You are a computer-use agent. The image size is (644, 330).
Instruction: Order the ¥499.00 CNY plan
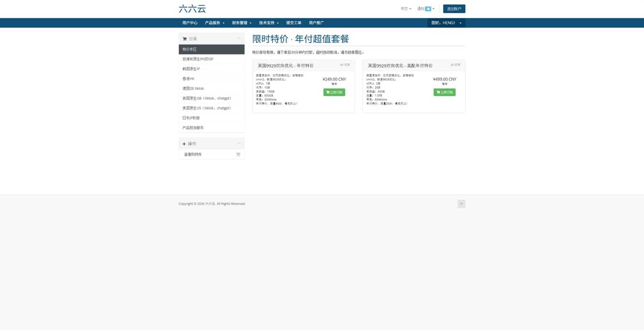click(444, 92)
